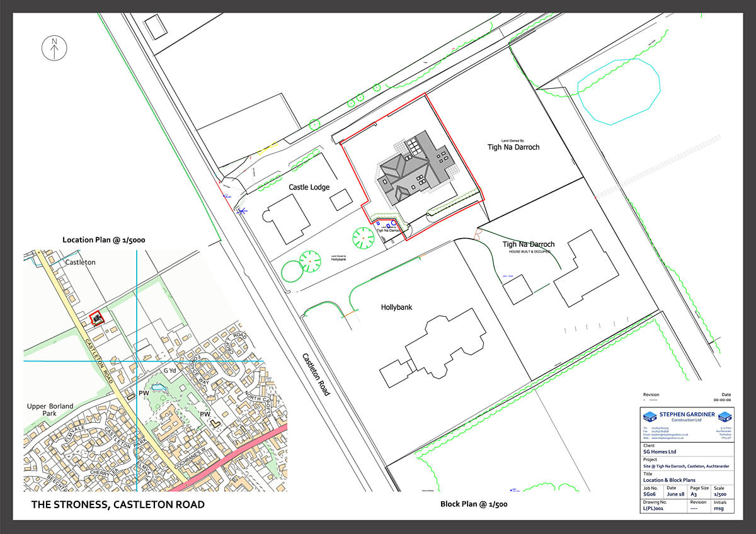Click the tree symbol beside Hollybank ownership label
This screenshot has height=534, width=756.
click(x=309, y=261)
